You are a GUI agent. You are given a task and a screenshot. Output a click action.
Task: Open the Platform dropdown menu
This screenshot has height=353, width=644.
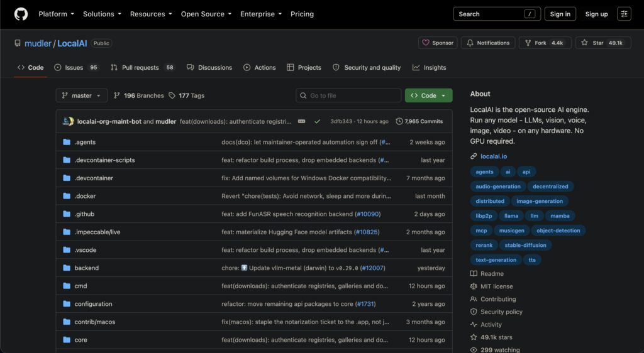click(x=56, y=14)
